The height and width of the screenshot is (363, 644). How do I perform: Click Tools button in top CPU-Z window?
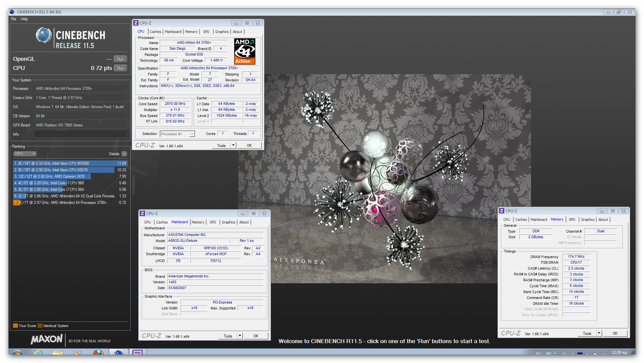tap(221, 146)
